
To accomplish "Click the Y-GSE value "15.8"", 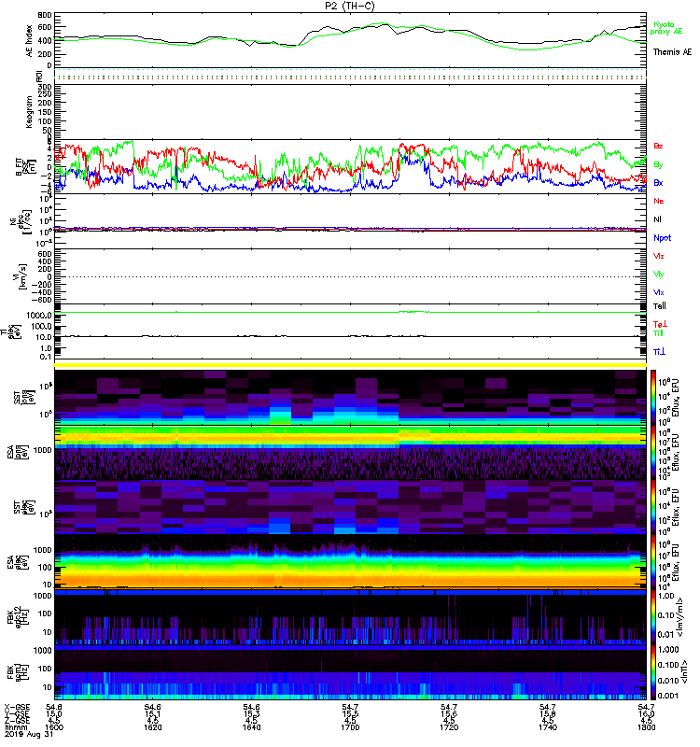I will [x=548, y=714].
